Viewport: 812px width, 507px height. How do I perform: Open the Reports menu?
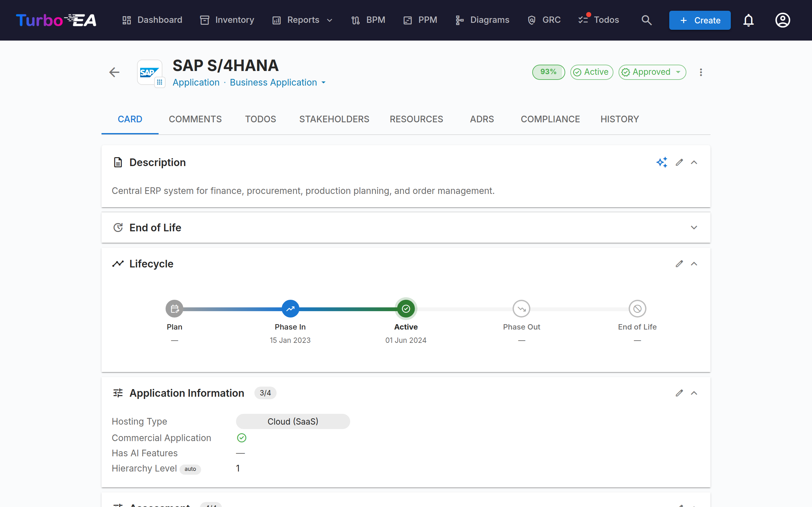click(303, 20)
